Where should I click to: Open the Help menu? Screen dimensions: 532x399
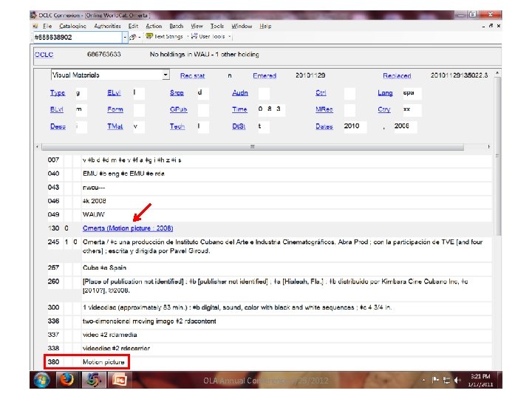point(265,26)
